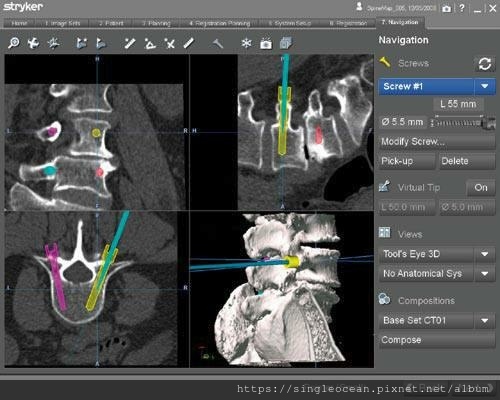The height and width of the screenshot is (400, 500).
Task: Click the Ø 5.5 mm diameter button
Action: point(403,122)
